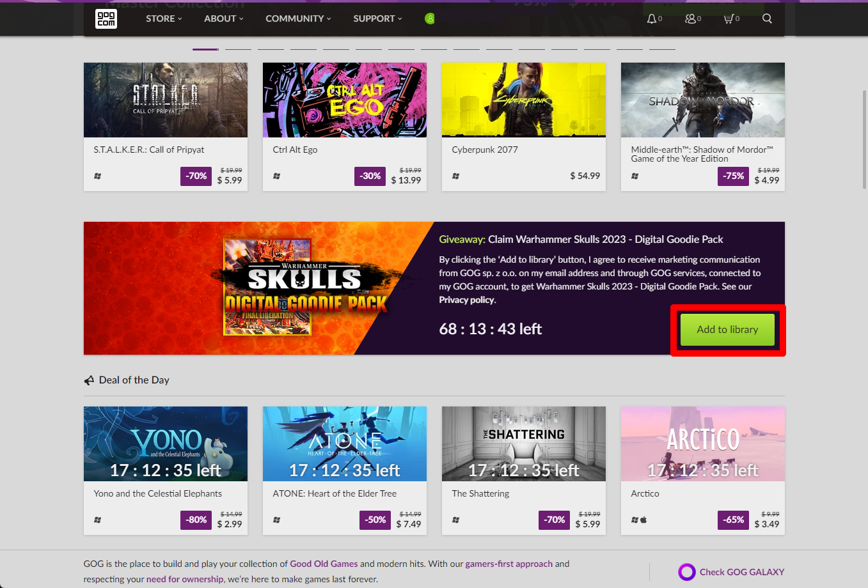
Task: Click the Deal of the Day heading
Action: coord(134,380)
